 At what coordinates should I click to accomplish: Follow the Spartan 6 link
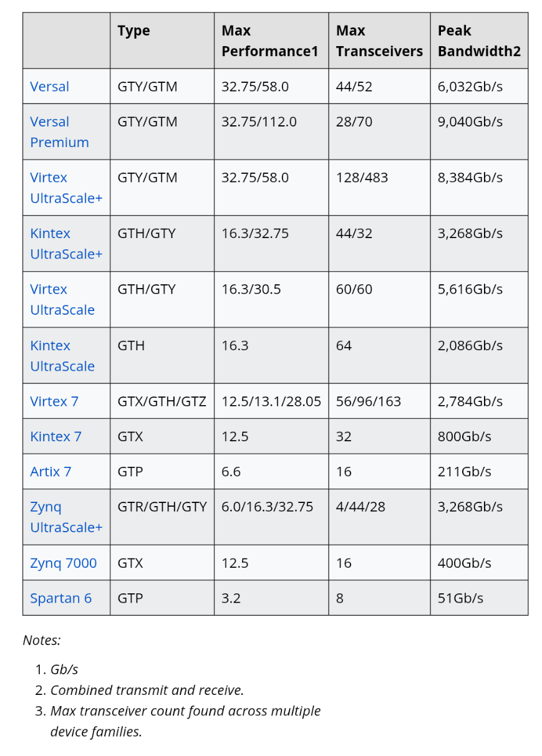pos(60,598)
